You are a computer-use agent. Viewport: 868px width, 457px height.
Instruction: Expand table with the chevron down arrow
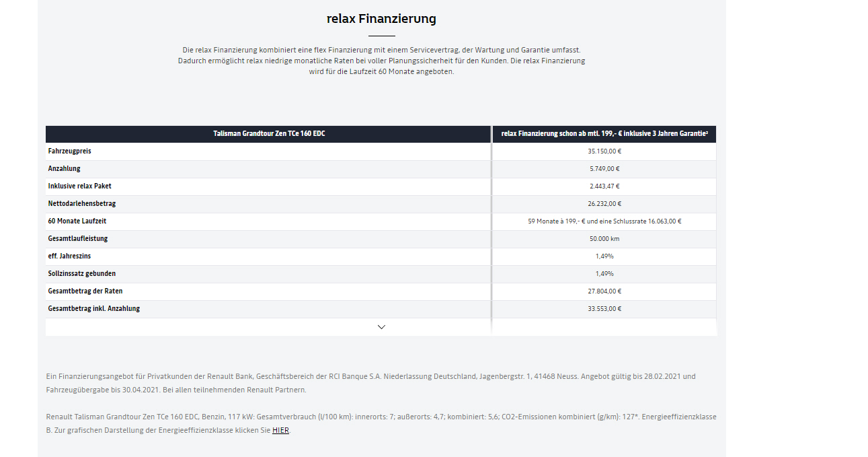[381, 327]
